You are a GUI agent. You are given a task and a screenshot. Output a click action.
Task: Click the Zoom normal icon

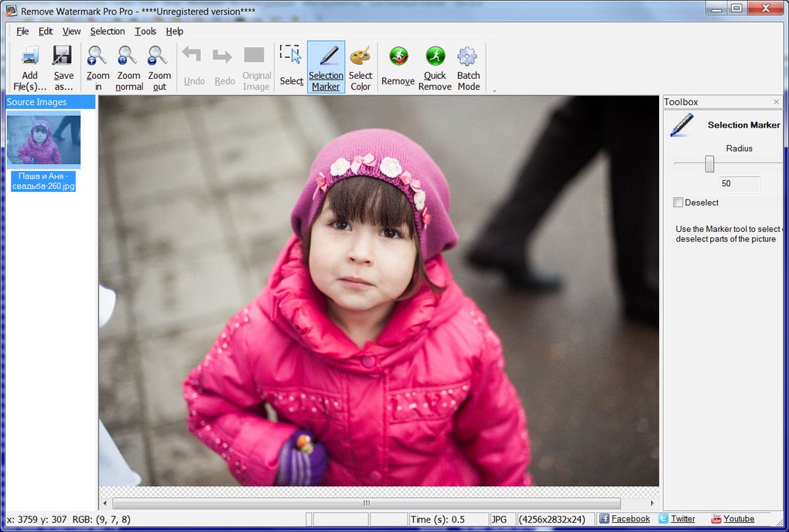pyautogui.click(x=128, y=56)
